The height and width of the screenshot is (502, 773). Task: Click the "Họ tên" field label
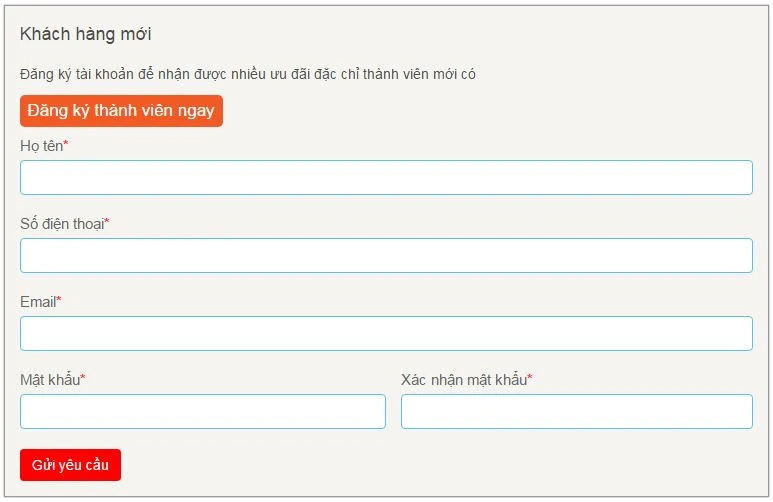[41, 146]
